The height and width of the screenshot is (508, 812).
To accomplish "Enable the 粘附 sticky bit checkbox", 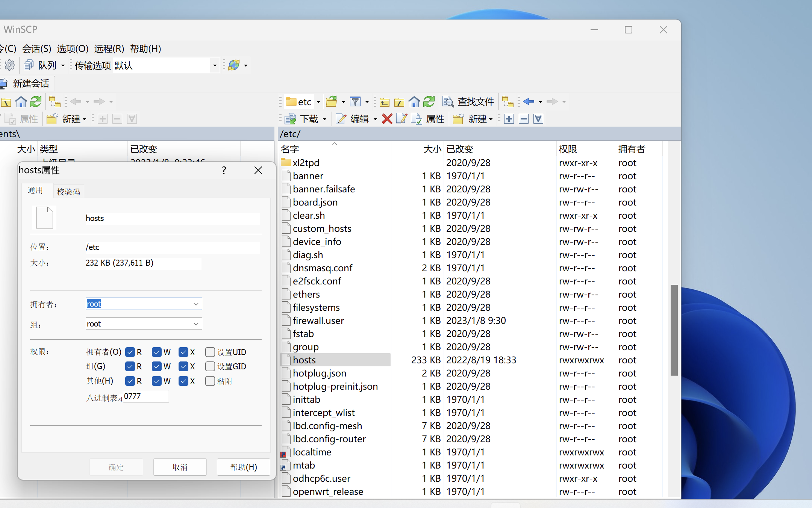I will 210,381.
